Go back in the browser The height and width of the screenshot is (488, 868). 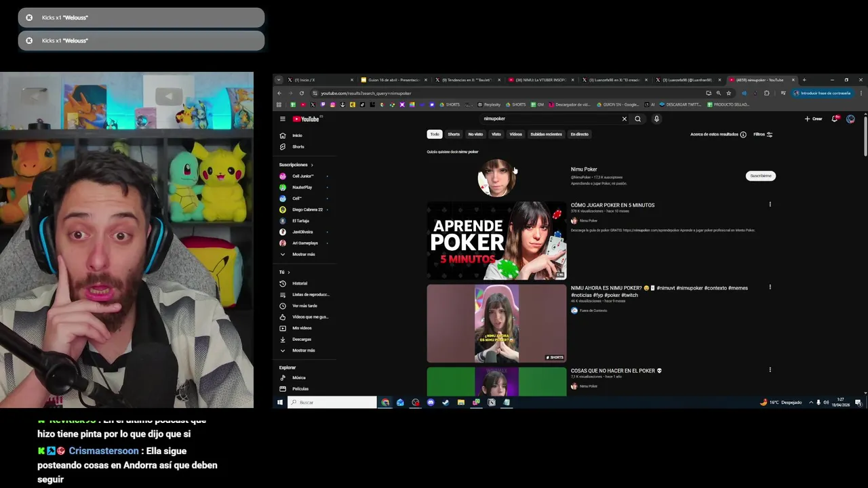pyautogui.click(x=279, y=93)
